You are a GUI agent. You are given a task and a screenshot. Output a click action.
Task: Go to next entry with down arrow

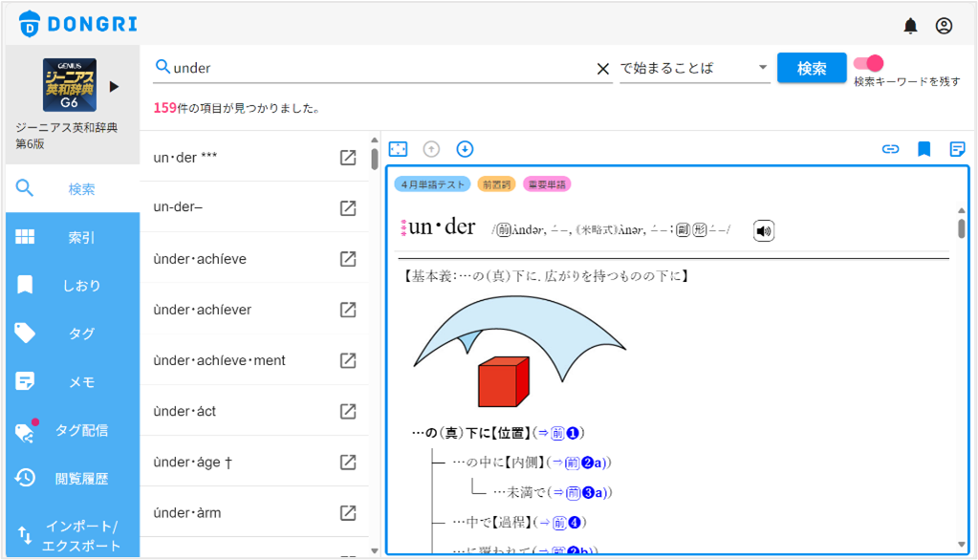465,149
